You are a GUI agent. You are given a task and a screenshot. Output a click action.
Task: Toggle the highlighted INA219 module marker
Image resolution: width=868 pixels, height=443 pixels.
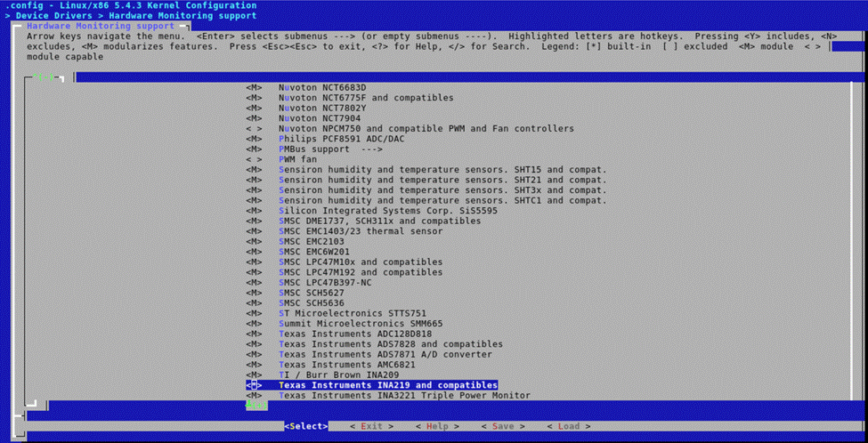pos(254,385)
